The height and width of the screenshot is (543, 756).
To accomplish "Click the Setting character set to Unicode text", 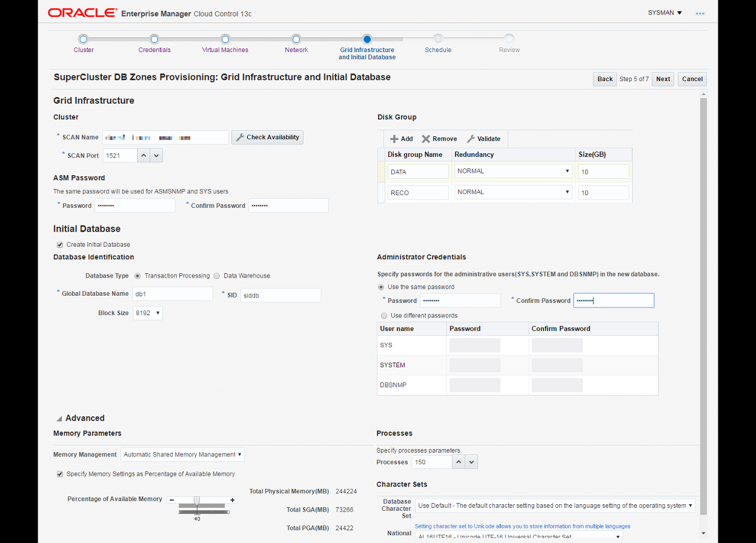I will [522, 526].
